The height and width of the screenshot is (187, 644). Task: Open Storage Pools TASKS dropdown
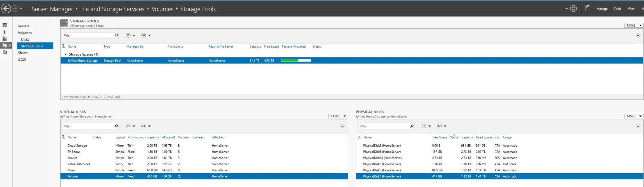[634, 25]
